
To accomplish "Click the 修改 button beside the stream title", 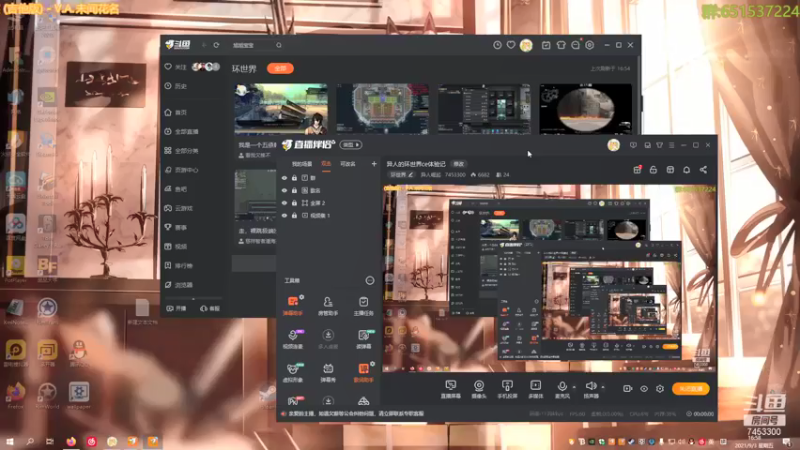I will coord(459,164).
